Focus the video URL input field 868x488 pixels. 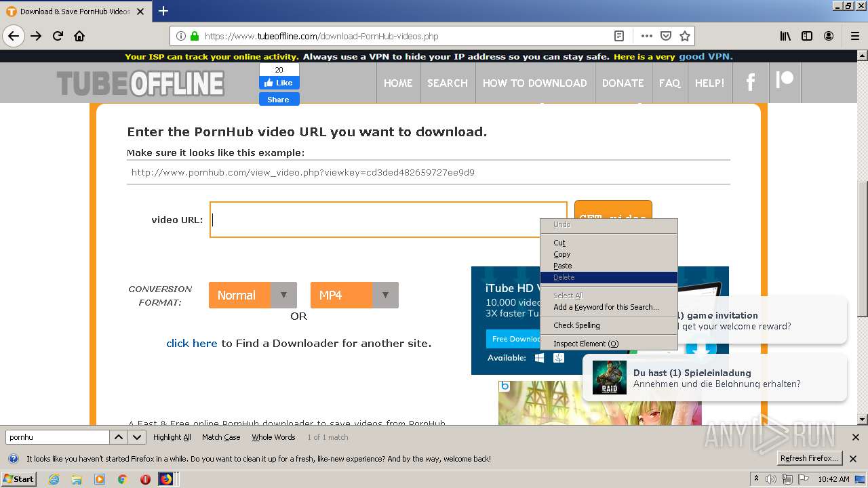click(x=389, y=220)
